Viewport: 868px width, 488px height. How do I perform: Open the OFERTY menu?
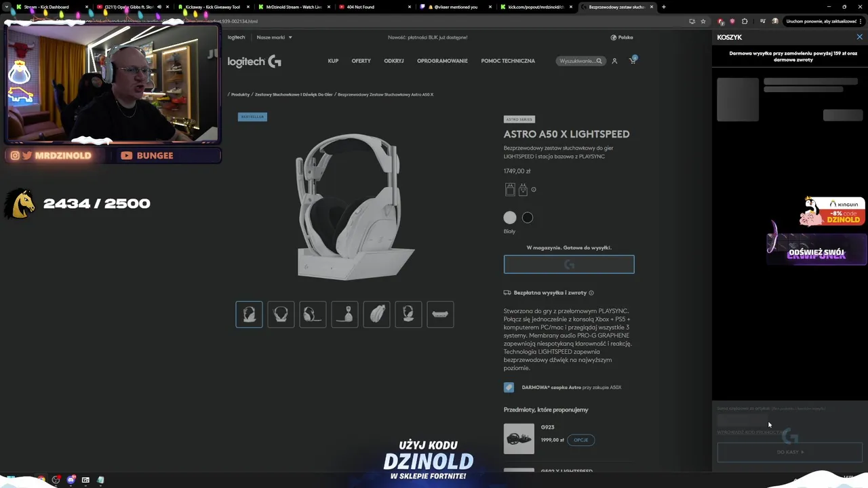361,61
